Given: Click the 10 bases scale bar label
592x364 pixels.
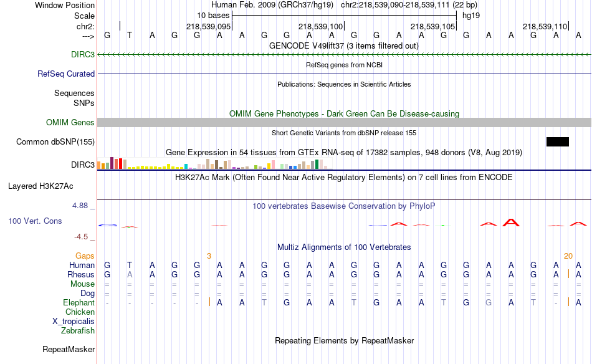Looking at the screenshot, I should [x=213, y=16].
